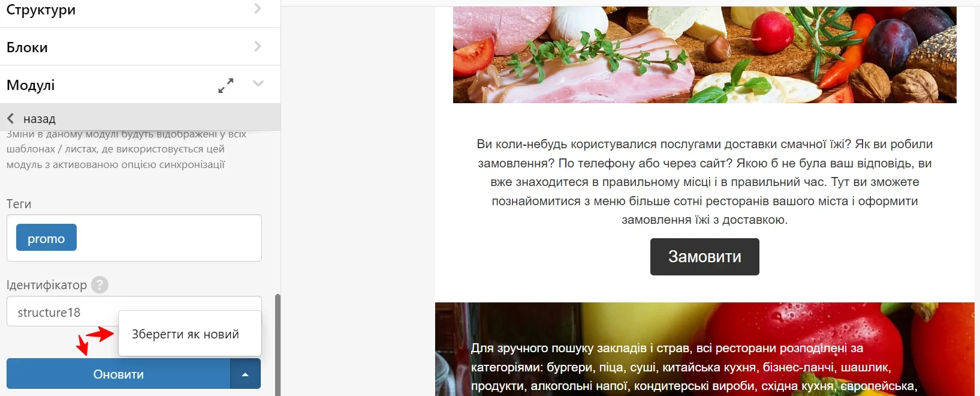980x396 pixels.
Task: Go back via назад link
Action: (39, 119)
